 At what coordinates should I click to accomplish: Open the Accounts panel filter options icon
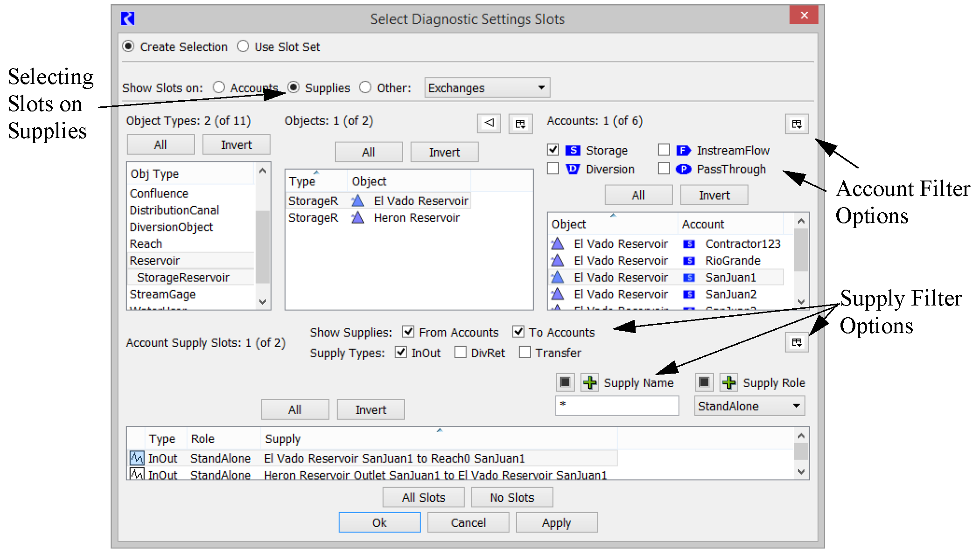tap(796, 124)
